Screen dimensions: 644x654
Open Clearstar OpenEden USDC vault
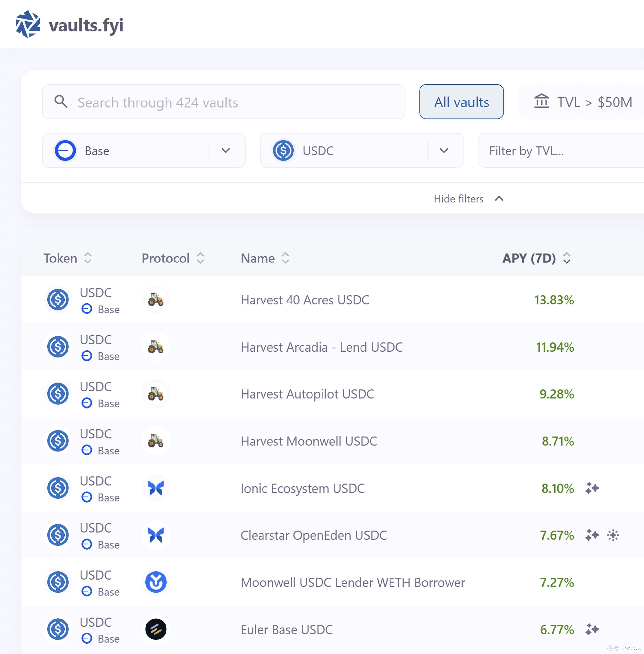tap(313, 535)
